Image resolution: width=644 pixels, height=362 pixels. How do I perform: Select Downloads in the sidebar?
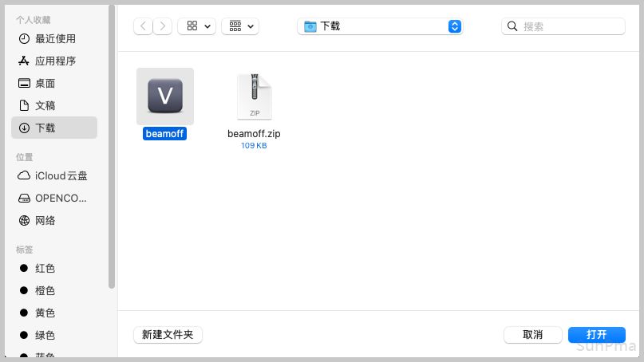pos(45,128)
